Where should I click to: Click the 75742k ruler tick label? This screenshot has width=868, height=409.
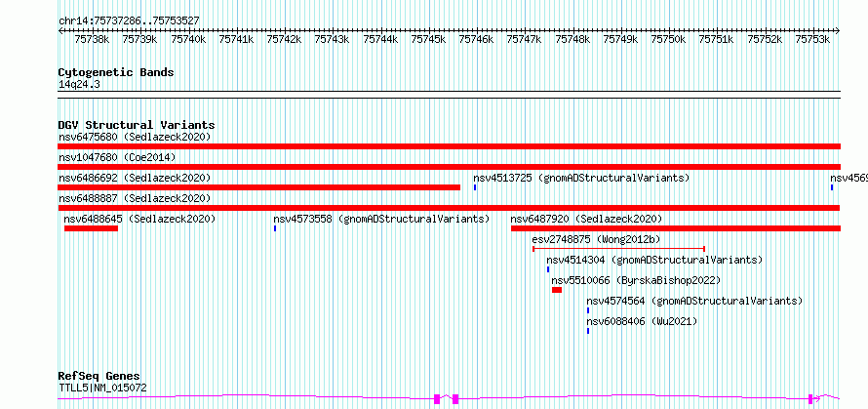tap(285, 39)
